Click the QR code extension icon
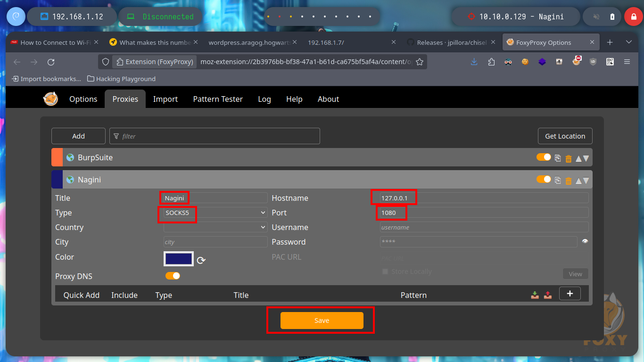 (x=610, y=62)
